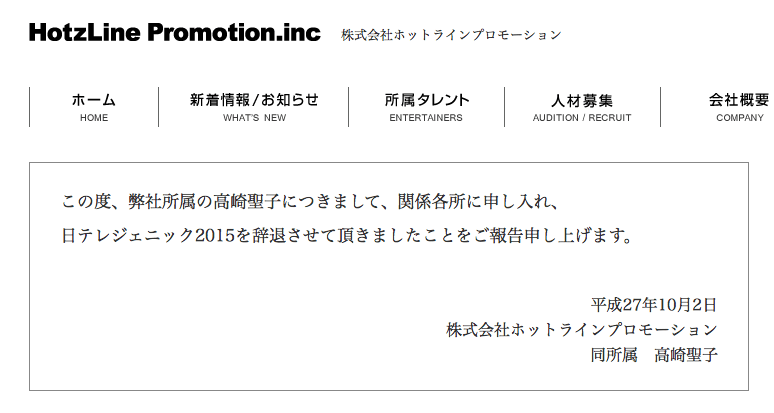Click the name 高崎聖子 in the first line

click(247, 202)
